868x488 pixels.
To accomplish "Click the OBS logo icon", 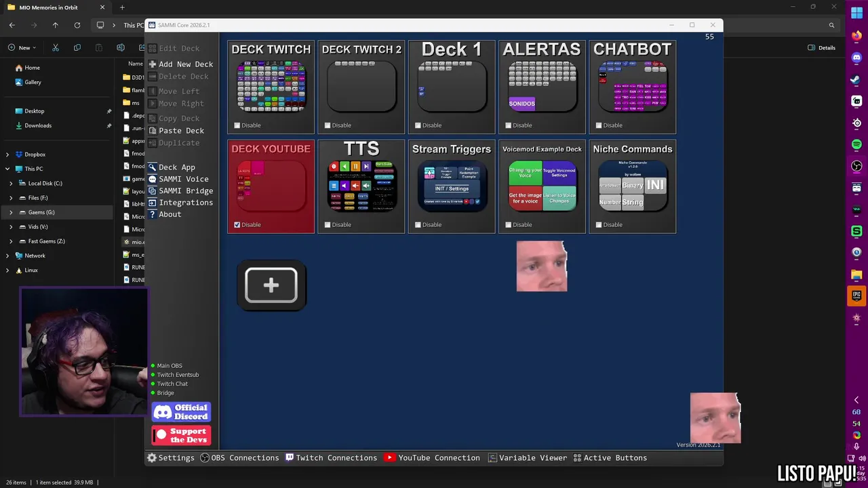I will point(205,458).
